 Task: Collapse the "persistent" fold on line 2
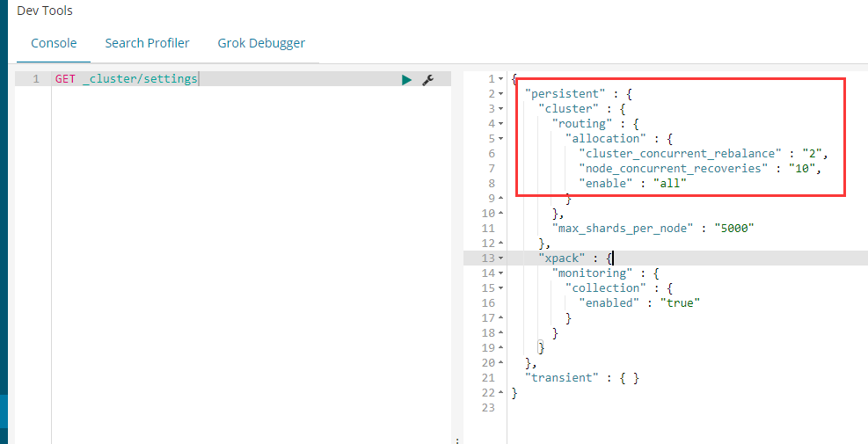click(501, 94)
